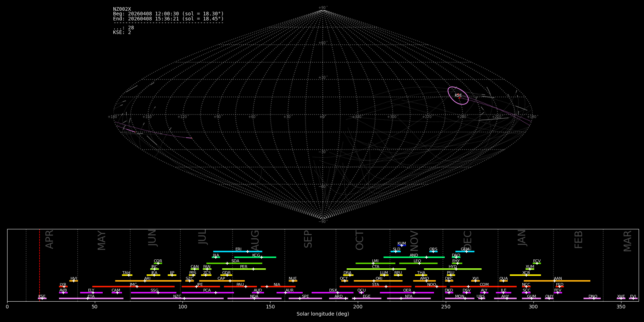Screen dimensions: 644x322
Task: Click the peak marker on the PER bar
Action: [253, 269]
